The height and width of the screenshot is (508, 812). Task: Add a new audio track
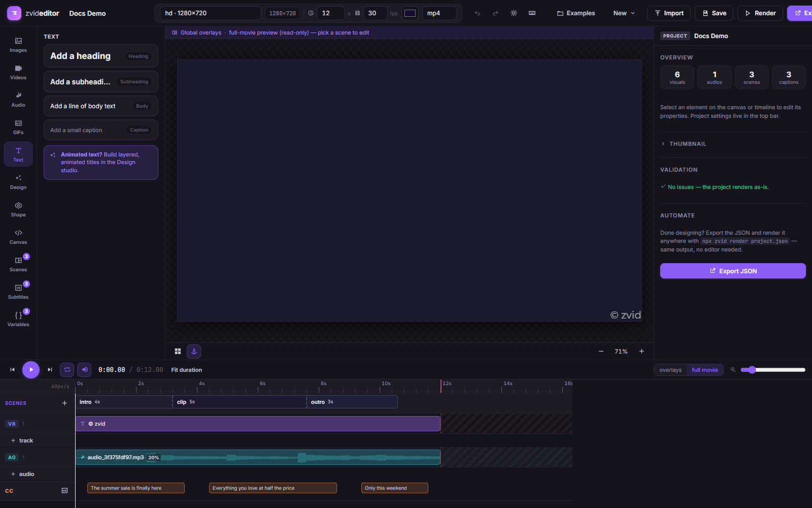coord(23,474)
